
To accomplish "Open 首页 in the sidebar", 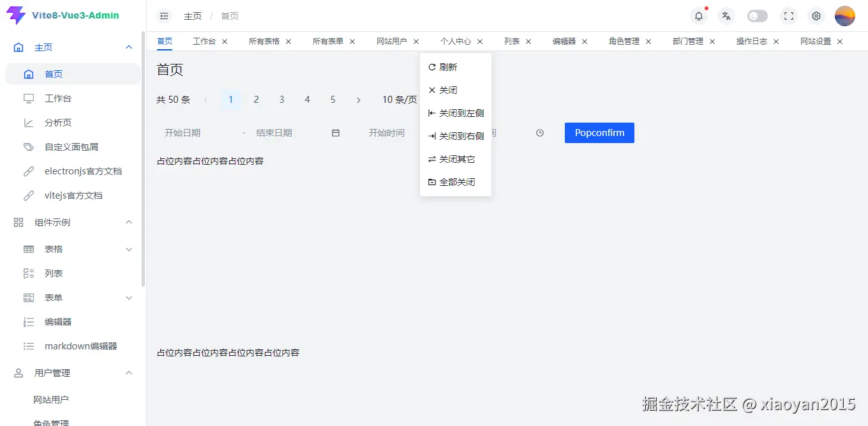I will (x=73, y=74).
